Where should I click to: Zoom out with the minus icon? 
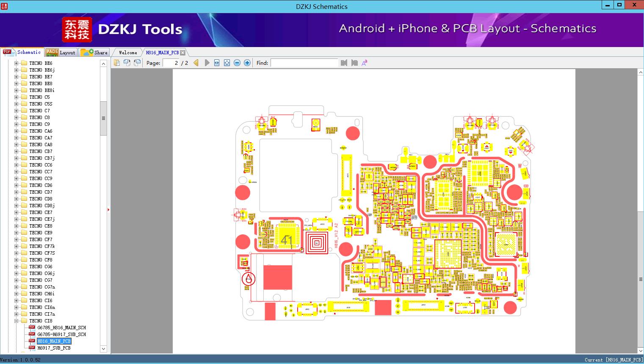coord(237,63)
